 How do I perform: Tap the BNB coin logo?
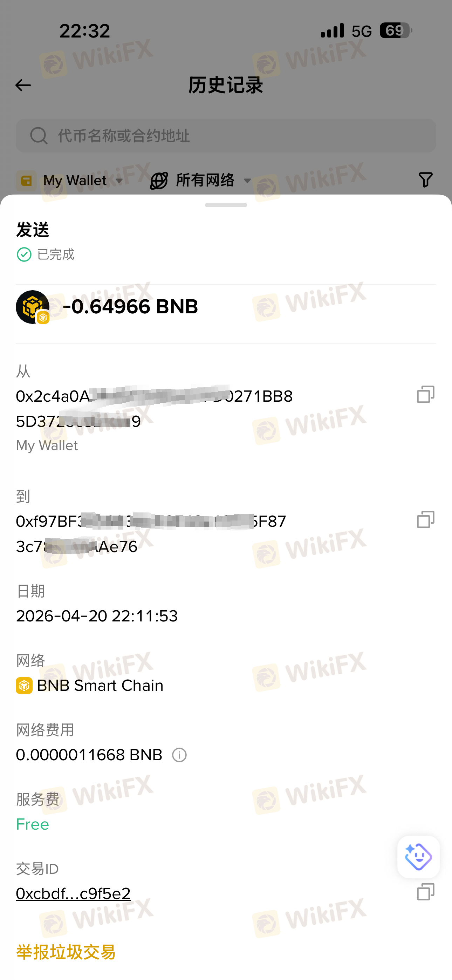(33, 307)
